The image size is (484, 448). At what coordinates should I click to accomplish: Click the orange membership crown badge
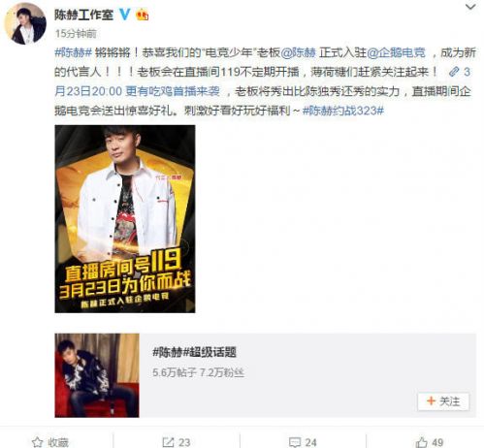click(143, 15)
